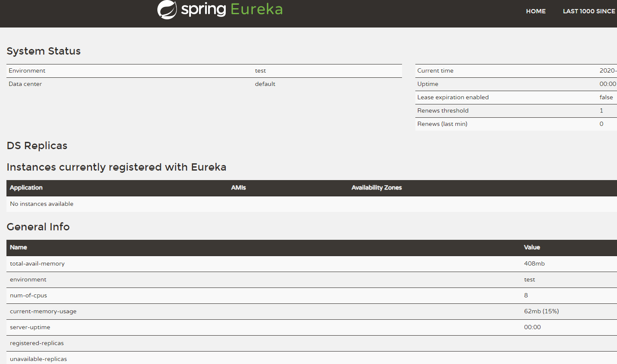The image size is (617, 364).
Task: Select the "Current time" label
Action: (x=435, y=70)
